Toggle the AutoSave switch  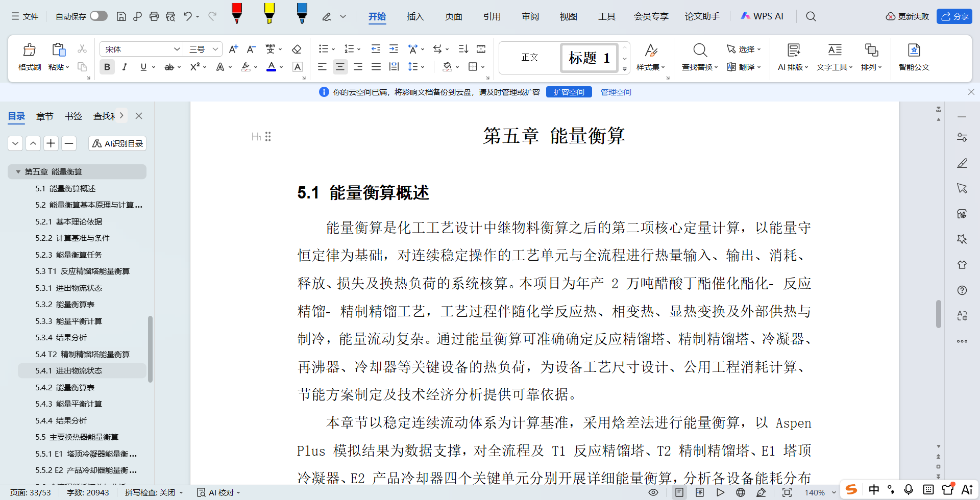pos(99,16)
